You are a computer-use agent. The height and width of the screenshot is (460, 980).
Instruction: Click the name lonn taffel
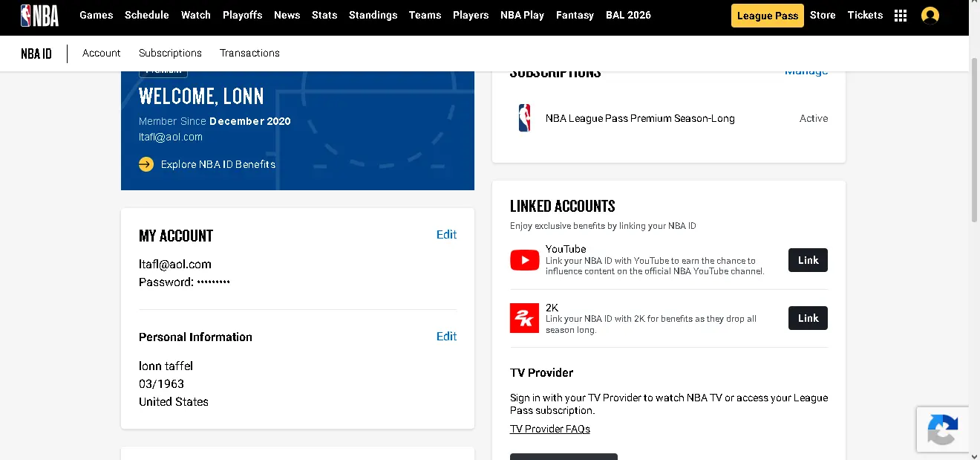(x=166, y=366)
